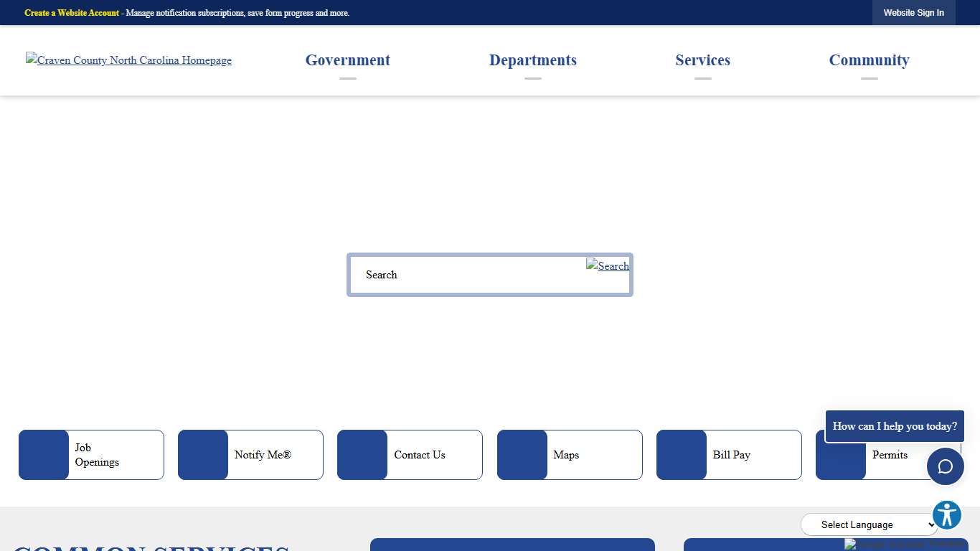Screen dimensions: 980x551
Task: Open the Community menu
Action: 869,60
